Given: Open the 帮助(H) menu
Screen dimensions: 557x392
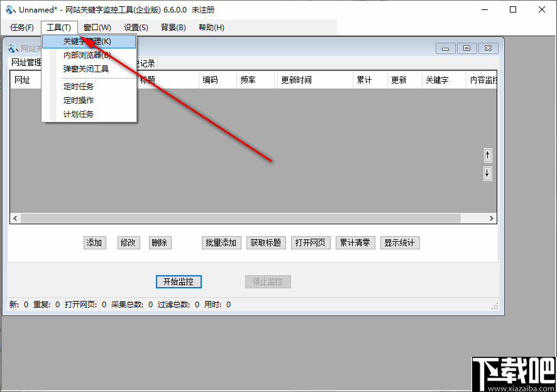Looking at the screenshot, I should [211, 27].
